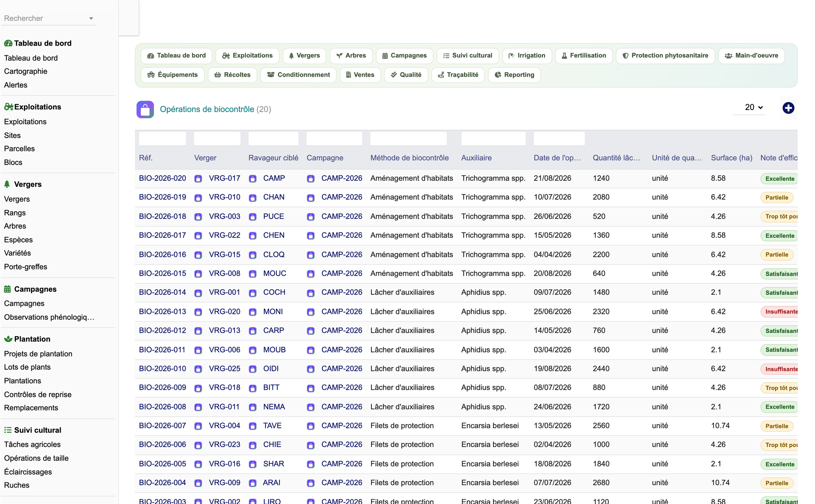Open the Rechercher search dropdown
This screenshot has width=815, height=504.
(x=49, y=18)
